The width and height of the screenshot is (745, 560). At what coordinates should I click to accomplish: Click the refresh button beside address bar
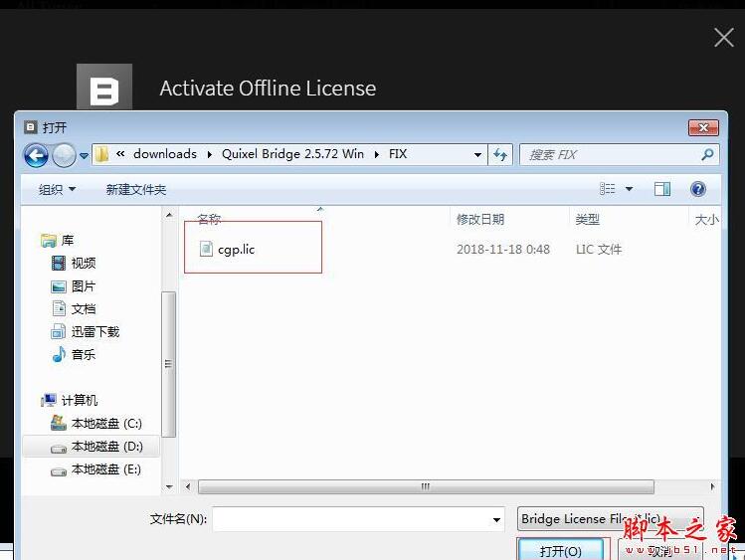[500, 155]
